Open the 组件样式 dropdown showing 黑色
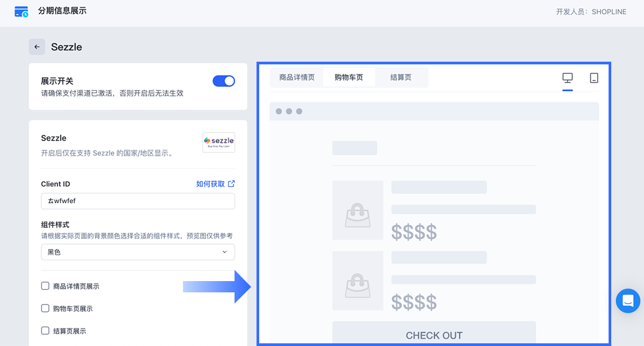The height and width of the screenshot is (346, 644). (x=138, y=252)
